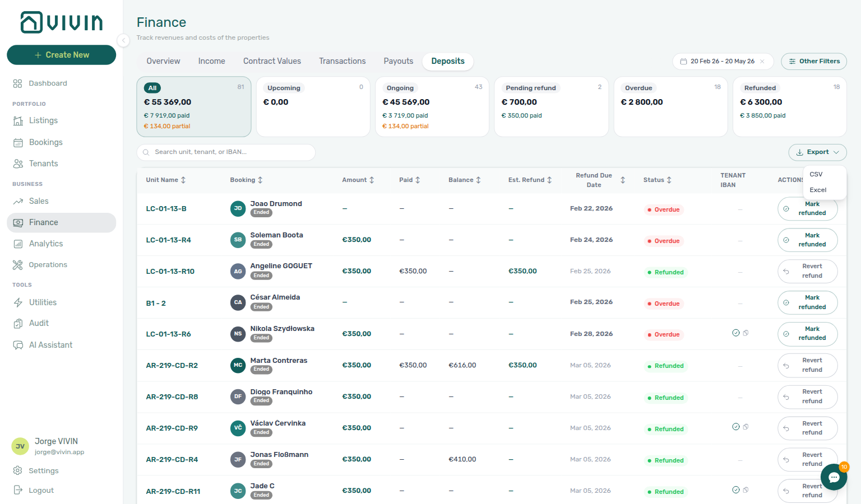Open the Analytics page
The width and height of the screenshot is (861, 504).
point(61,244)
